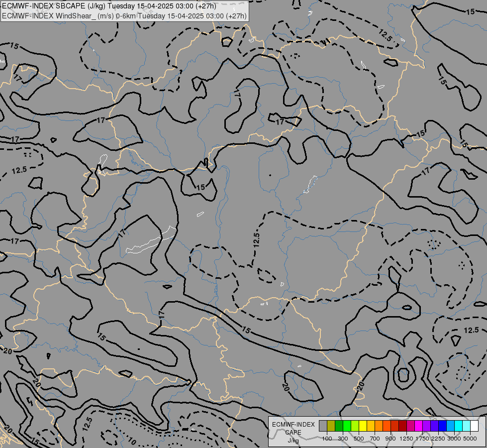487x448 pixels.
Task: Select the pure blue legend swatch
Action: point(442,426)
